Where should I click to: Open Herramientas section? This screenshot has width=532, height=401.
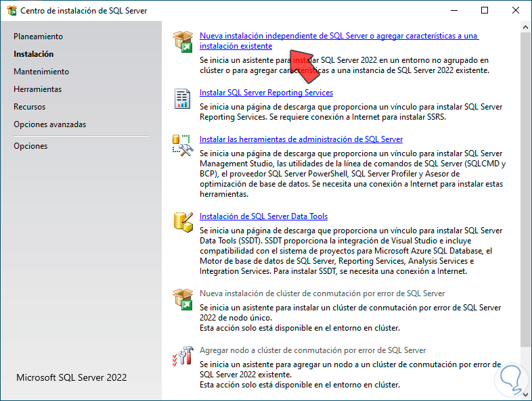[37, 89]
